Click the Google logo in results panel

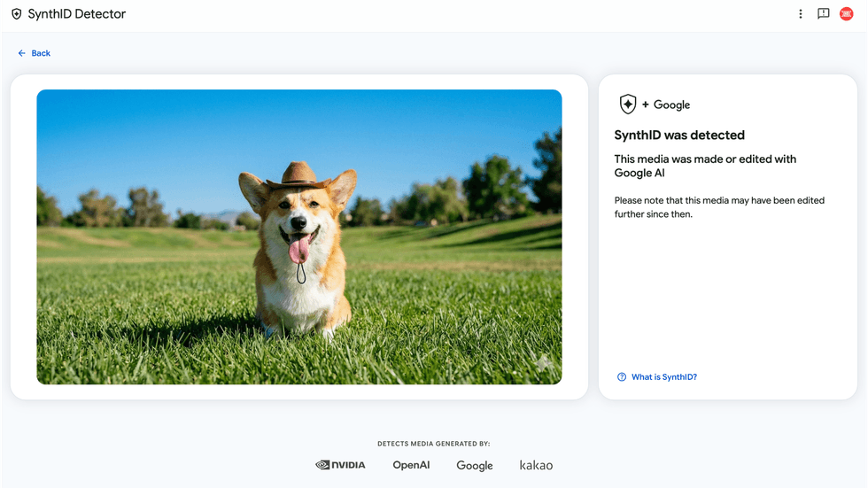[x=671, y=105]
